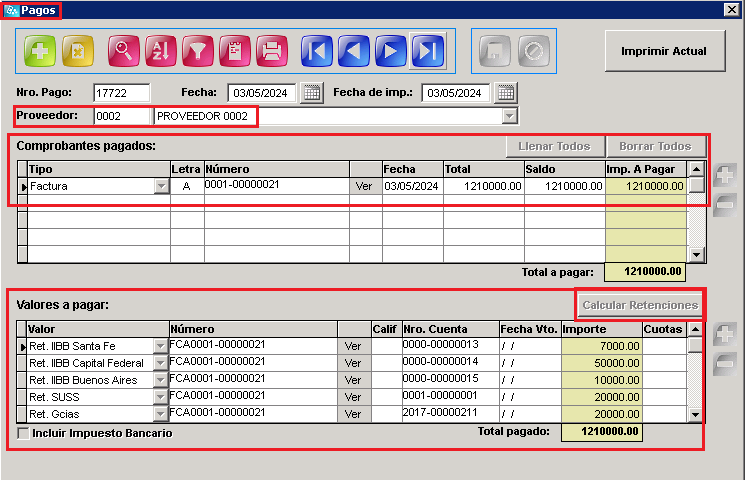Open dropdown for Ret. IIBB Capital Federal
Image resolution: width=745 pixels, height=480 pixels.
(x=161, y=364)
